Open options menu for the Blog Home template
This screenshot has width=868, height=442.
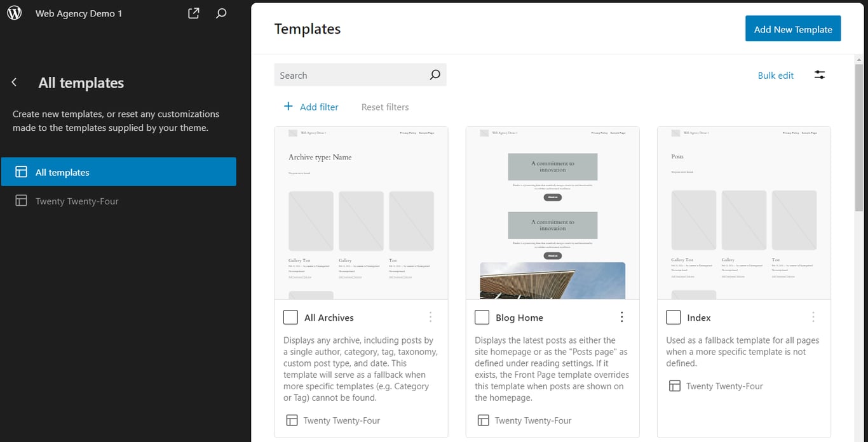(621, 316)
